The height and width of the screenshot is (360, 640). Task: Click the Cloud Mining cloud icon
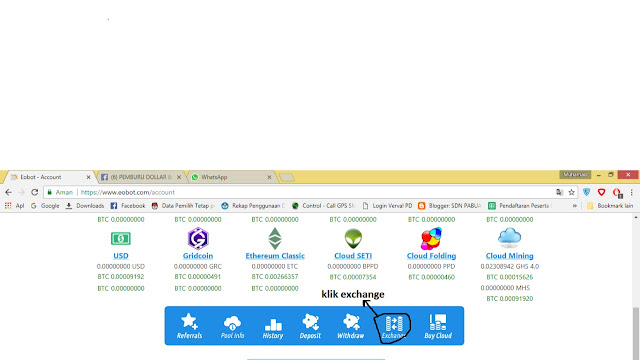coord(509,238)
